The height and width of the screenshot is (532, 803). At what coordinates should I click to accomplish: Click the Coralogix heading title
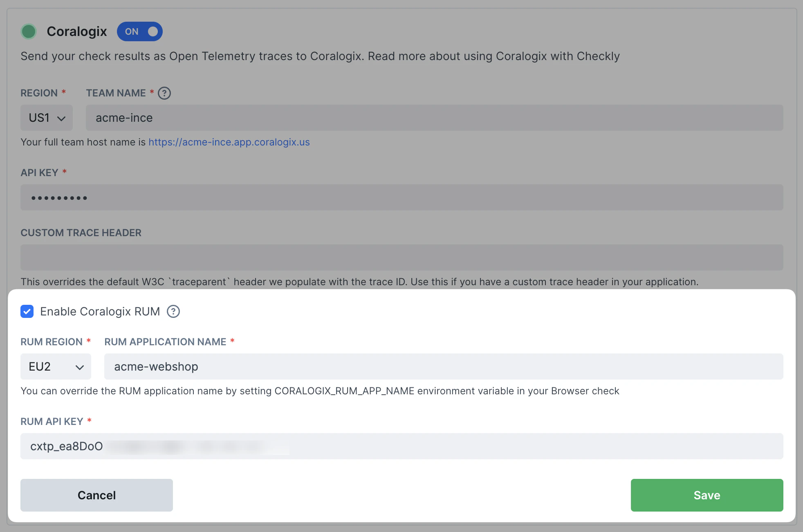point(76,31)
